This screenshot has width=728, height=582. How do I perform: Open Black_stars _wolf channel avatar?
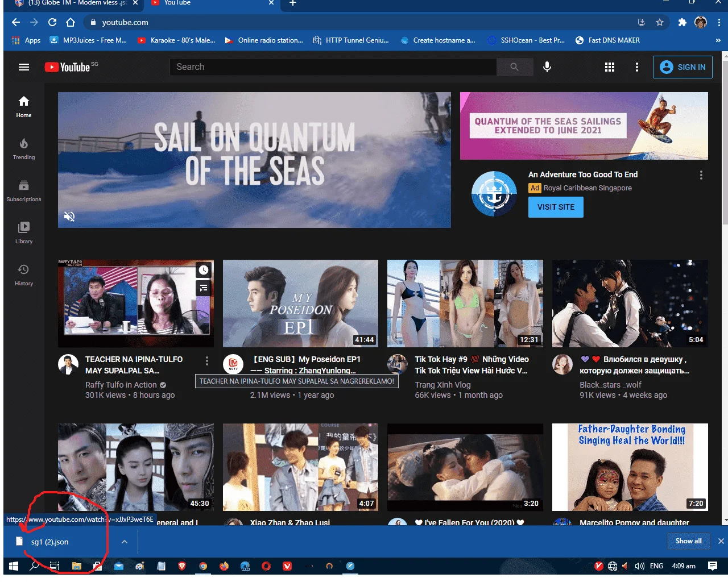(562, 364)
